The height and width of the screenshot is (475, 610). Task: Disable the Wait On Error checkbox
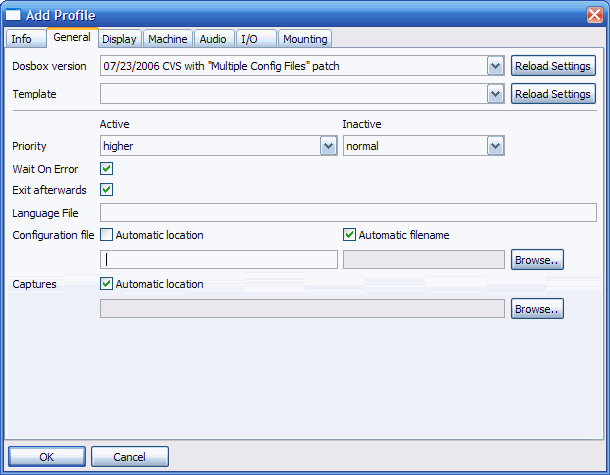tap(107, 169)
